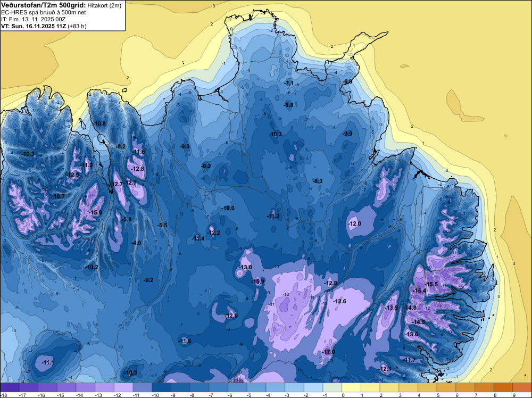The image size is (532, 398).
Task: Click the '-11.2' temperature value
Action: point(273,216)
